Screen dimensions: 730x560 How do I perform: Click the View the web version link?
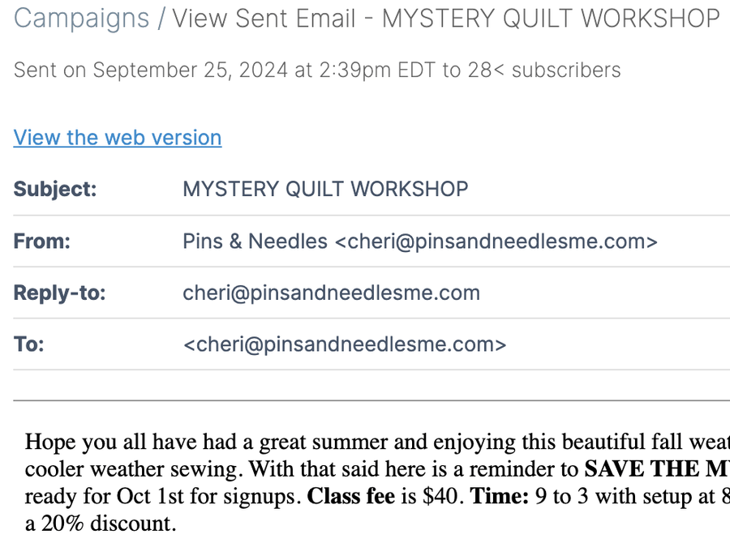118,138
